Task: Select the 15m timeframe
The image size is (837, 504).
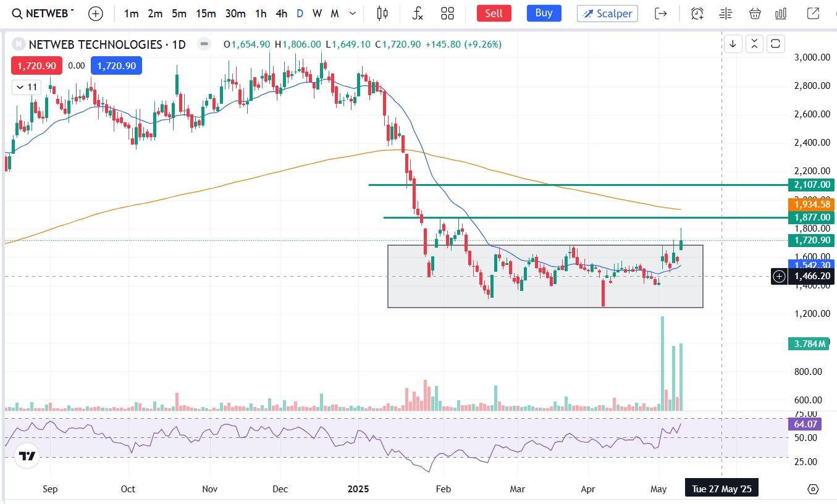Action: [x=206, y=13]
